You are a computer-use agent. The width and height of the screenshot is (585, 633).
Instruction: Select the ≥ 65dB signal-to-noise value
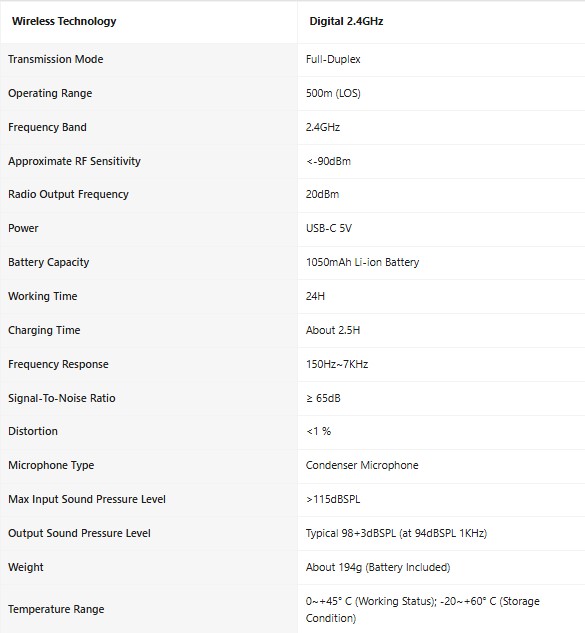[x=323, y=398]
